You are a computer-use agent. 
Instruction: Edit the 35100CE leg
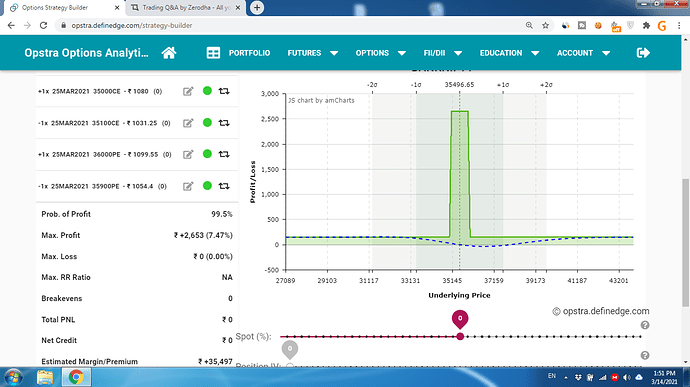pos(188,123)
